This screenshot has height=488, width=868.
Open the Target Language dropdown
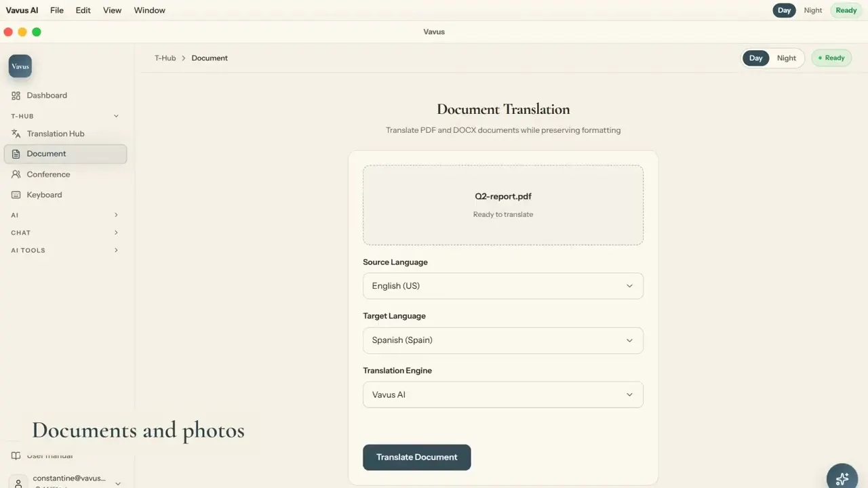502,340
